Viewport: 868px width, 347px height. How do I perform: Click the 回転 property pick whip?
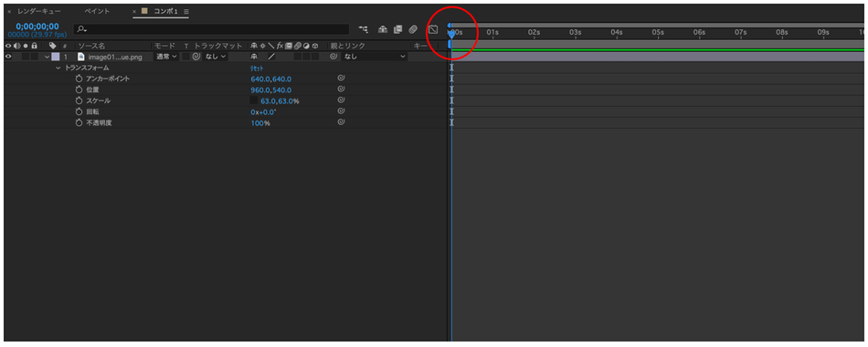click(341, 111)
